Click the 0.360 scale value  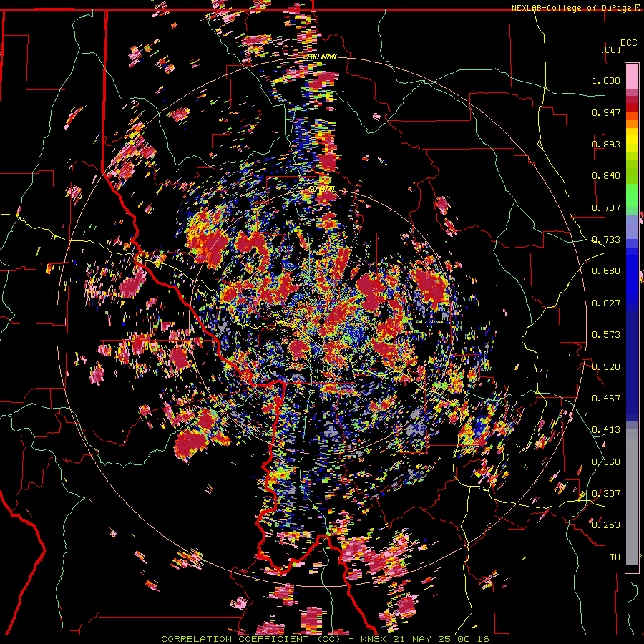click(606, 462)
